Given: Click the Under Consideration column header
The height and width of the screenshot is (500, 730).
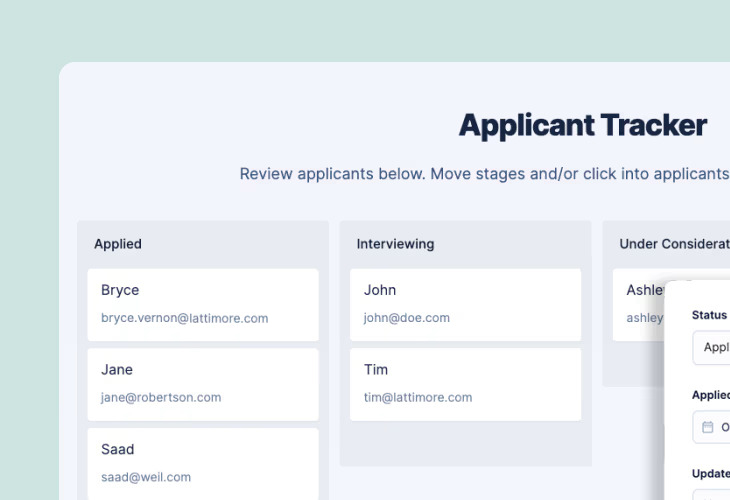Looking at the screenshot, I should (x=674, y=244).
